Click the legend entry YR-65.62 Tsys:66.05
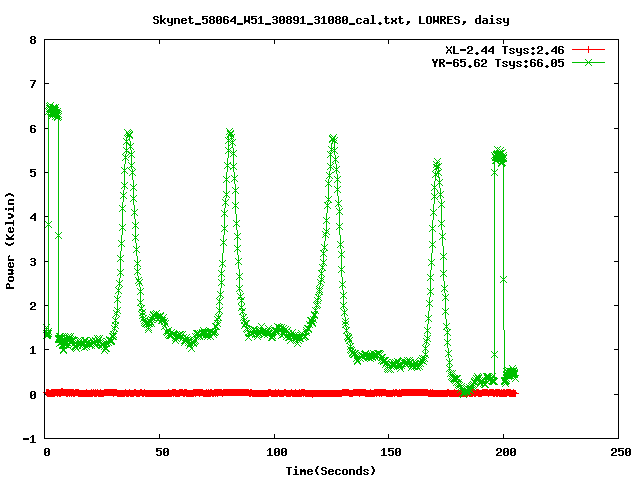 click(498, 63)
